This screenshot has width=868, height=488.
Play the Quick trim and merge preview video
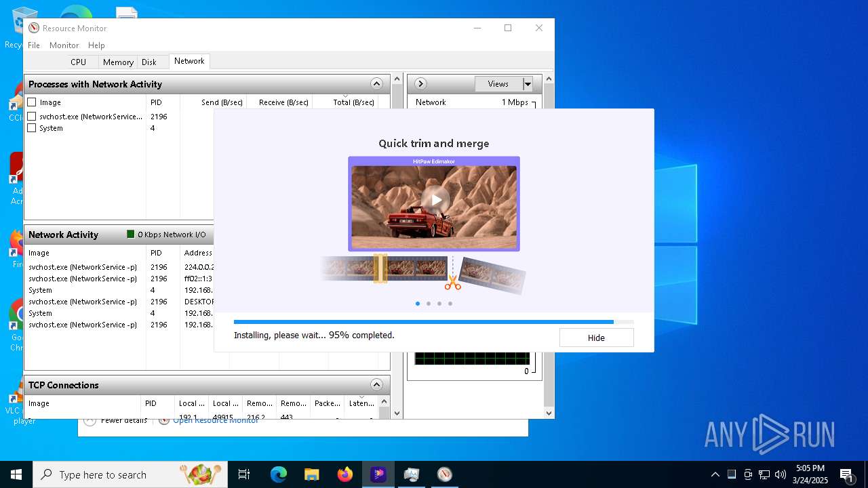point(435,201)
